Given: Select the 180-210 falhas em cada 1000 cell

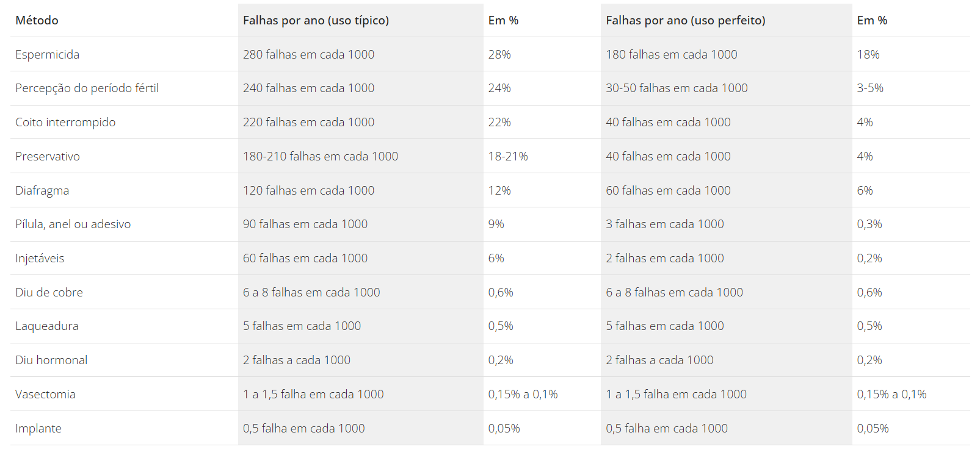Looking at the screenshot, I should [321, 156].
